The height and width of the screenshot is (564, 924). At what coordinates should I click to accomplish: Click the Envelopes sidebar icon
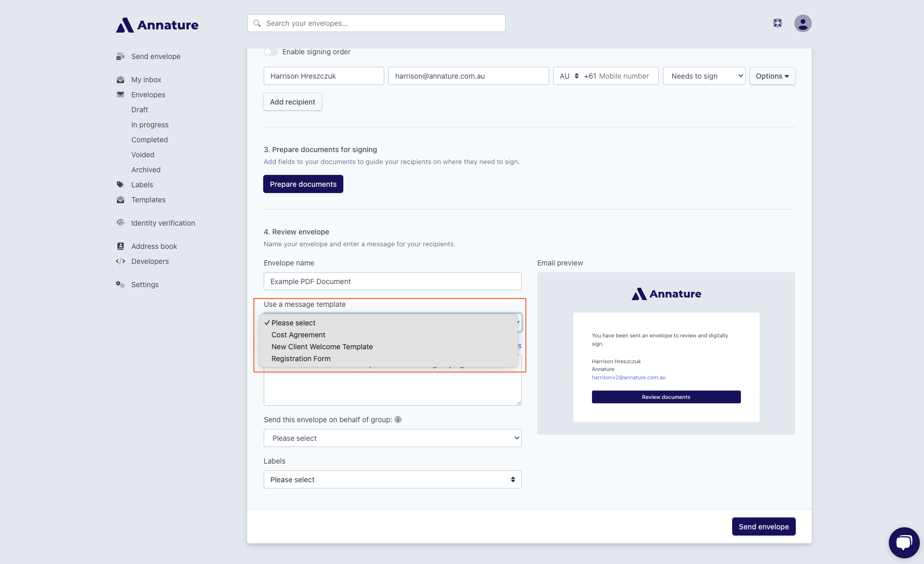click(120, 95)
